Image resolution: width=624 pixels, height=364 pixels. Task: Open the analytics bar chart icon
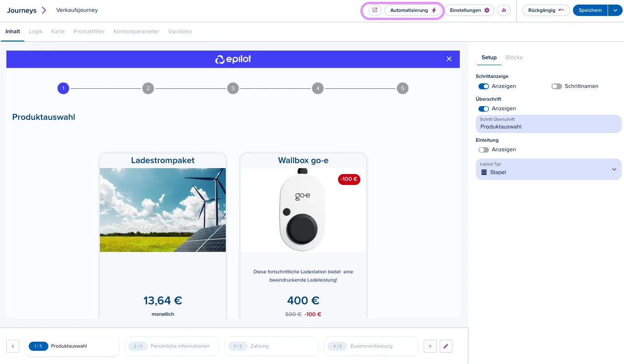504,10
